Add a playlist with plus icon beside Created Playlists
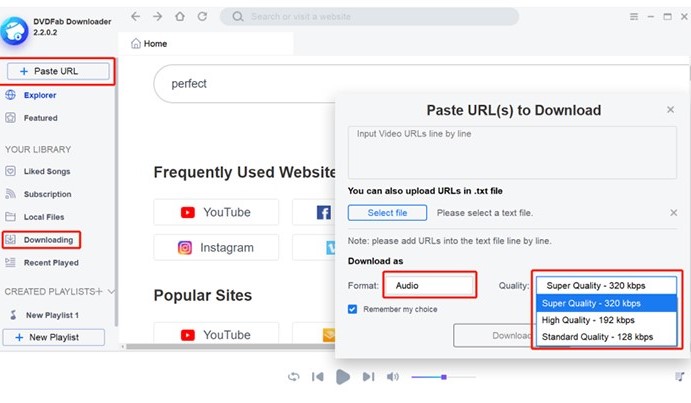The width and height of the screenshot is (691, 403). coord(99,291)
